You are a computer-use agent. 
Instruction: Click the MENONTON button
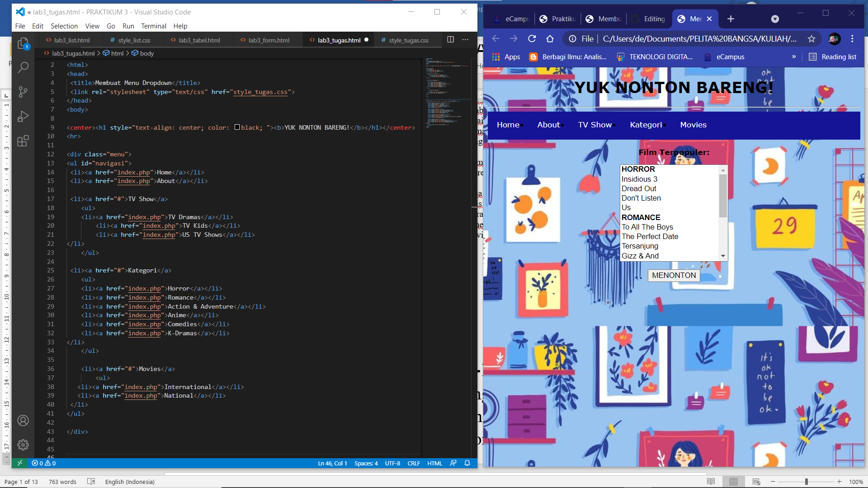673,275
